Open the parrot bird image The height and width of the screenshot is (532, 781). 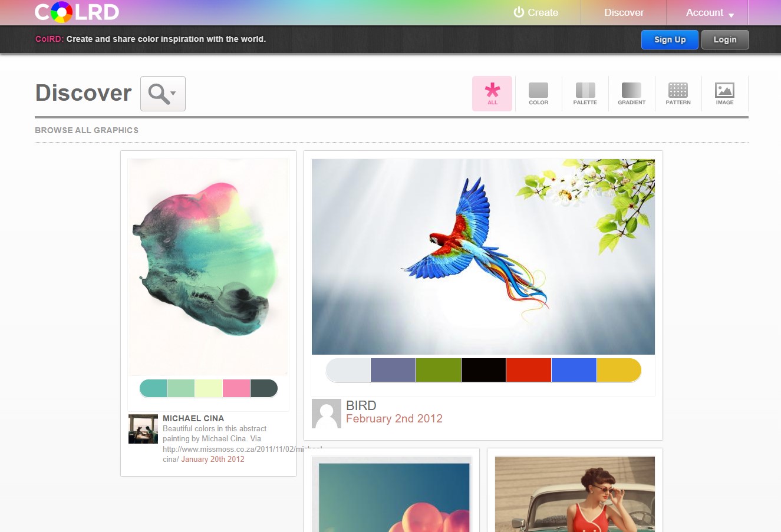pos(483,256)
